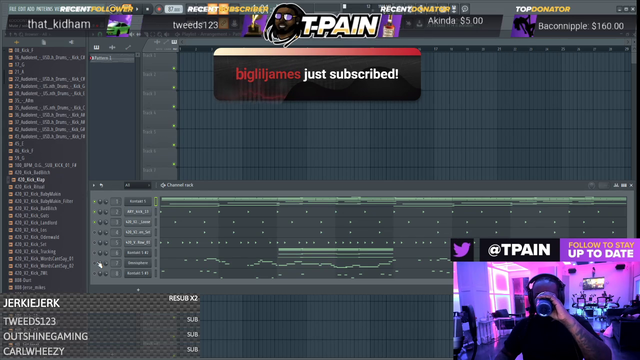Click the channel rack graph editor icon
This screenshot has width=640, height=360.
point(616,185)
